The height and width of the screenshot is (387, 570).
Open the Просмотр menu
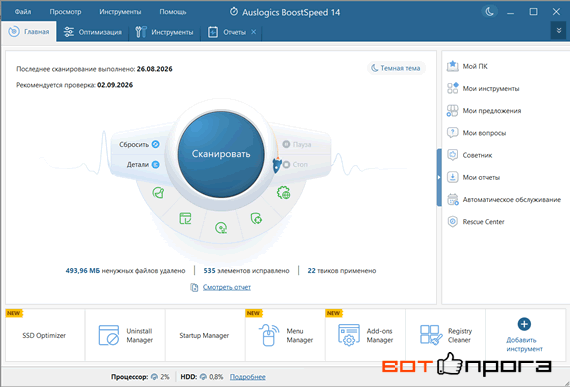pos(65,12)
